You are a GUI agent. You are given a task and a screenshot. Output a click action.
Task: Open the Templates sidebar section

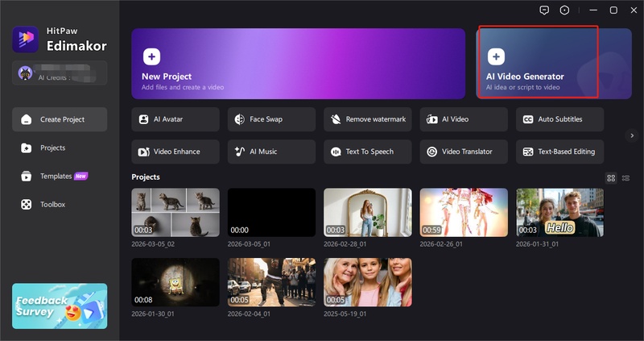pos(56,176)
